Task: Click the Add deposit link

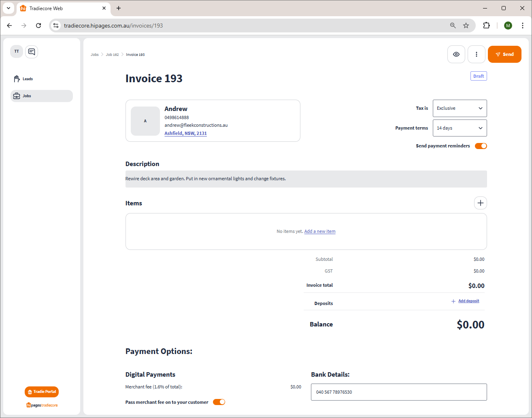Action: [x=468, y=301]
